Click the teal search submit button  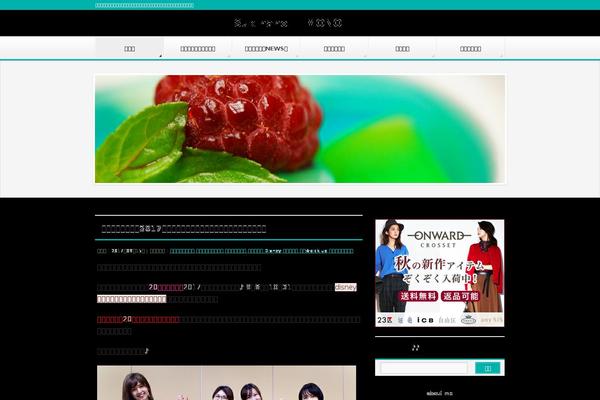click(x=488, y=368)
